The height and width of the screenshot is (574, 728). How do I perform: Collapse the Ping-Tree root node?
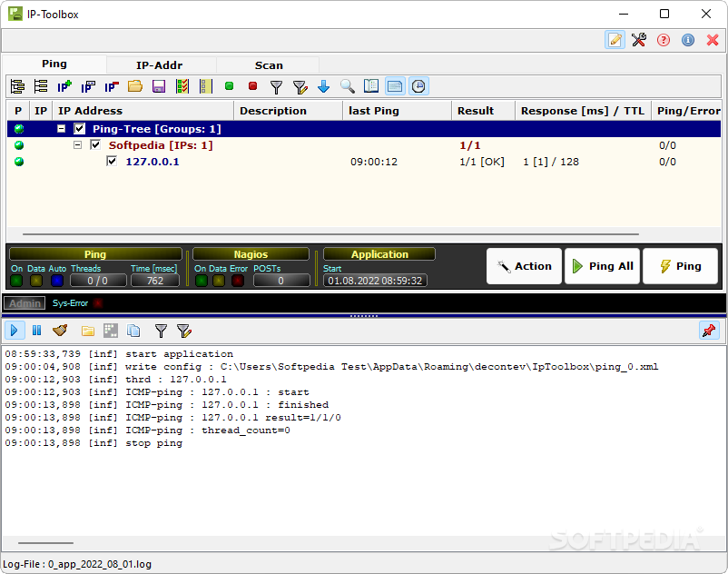62,129
